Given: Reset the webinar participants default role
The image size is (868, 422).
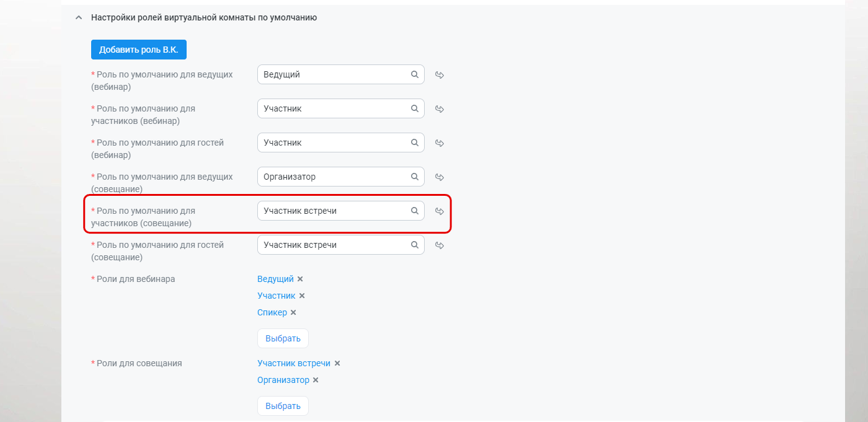Looking at the screenshot, I should click(x=440, y=109).
